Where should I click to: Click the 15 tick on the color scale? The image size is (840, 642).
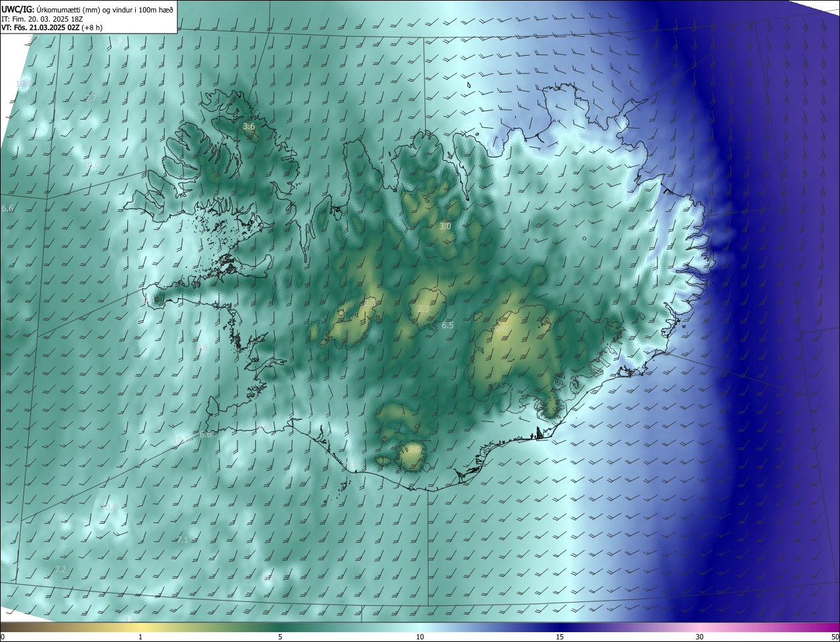(560, 637)
